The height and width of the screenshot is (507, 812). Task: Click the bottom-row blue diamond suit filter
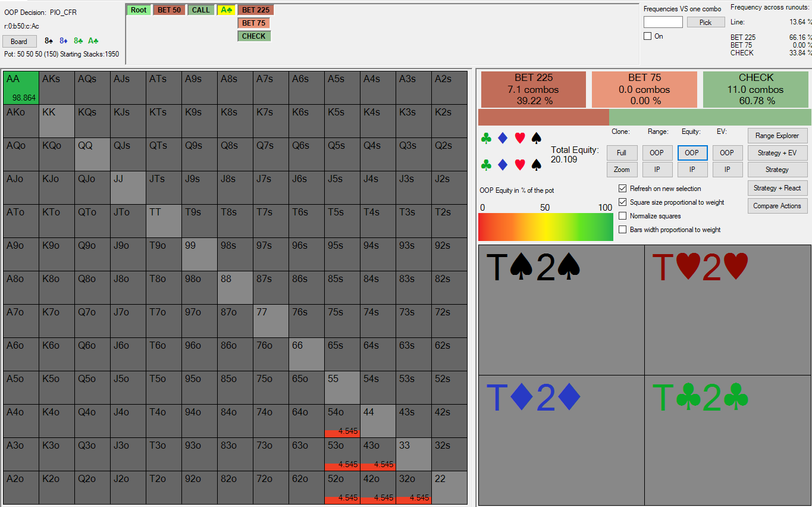coord(503,165)
